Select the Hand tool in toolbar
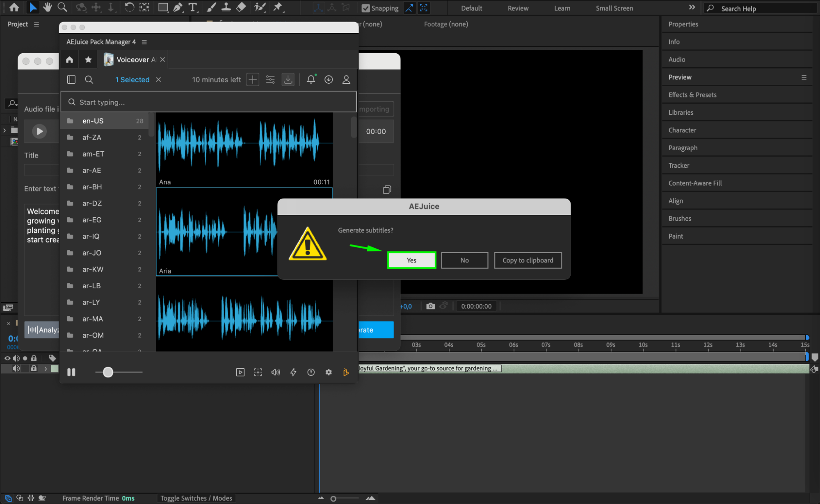The width and height of the screenshot is (820, 504). (x=48, y=7)
